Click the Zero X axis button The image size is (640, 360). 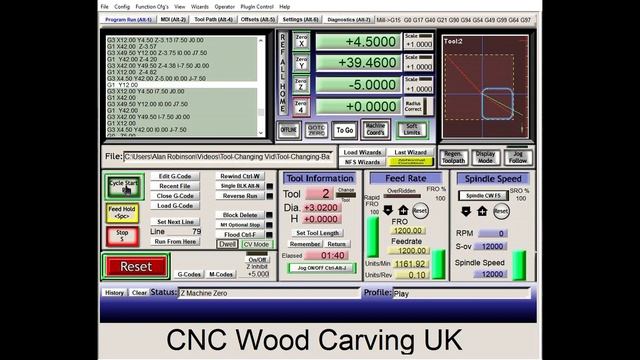301,41
